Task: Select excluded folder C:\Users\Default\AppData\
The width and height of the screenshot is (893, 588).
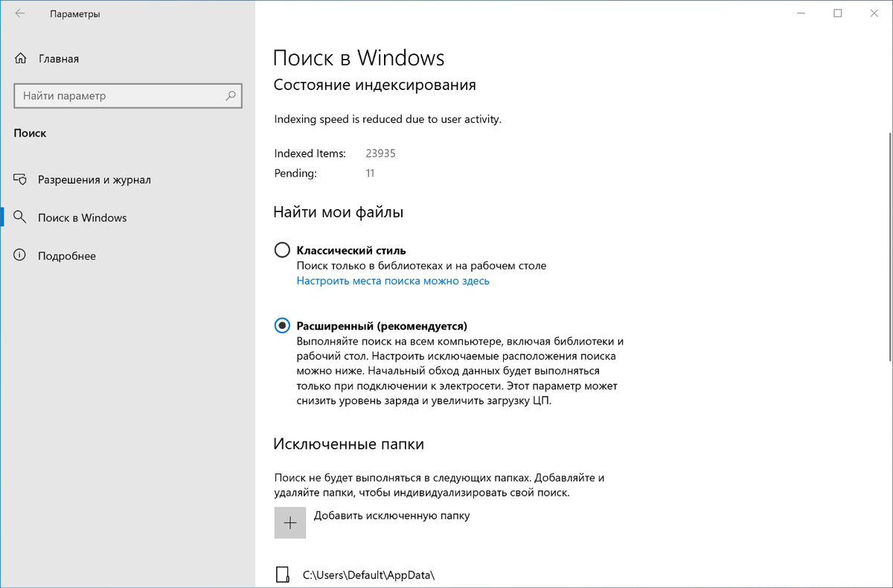Action: pos(357,575)
